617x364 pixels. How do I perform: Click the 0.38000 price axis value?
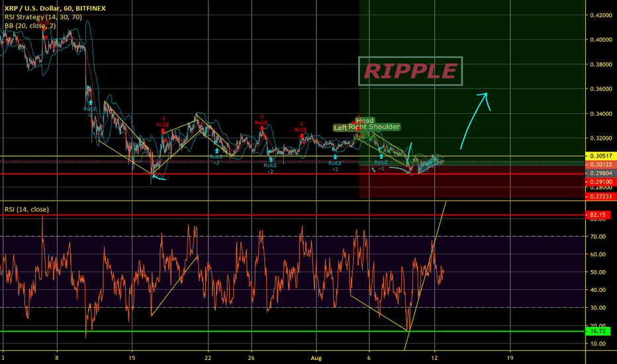click(601, 65)
